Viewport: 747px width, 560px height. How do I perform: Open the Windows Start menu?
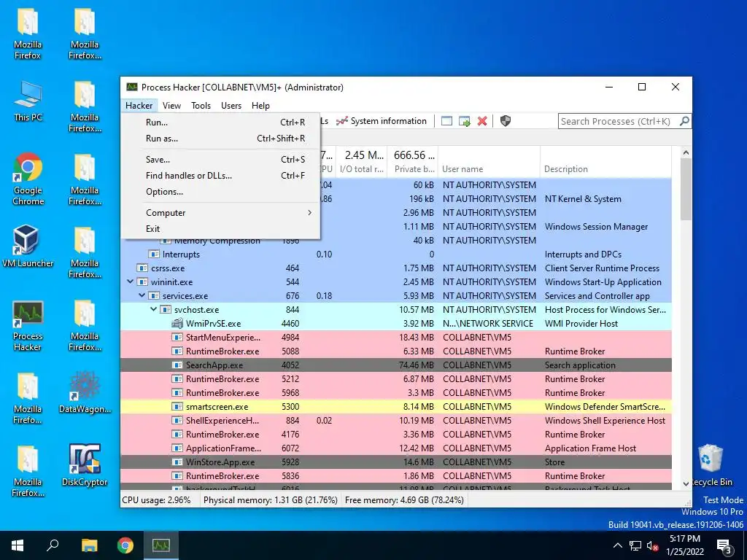click(18, 545)
